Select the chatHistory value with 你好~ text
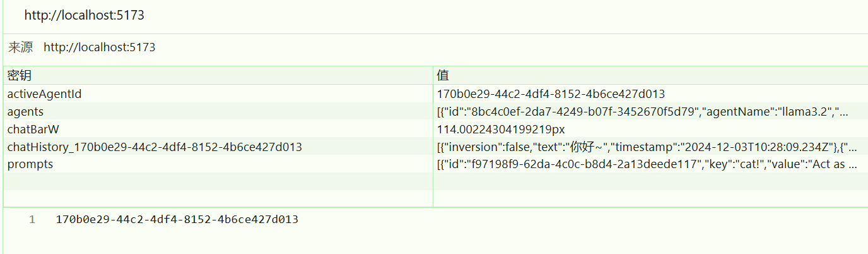The image size is (868, 254). click(650, 147)
